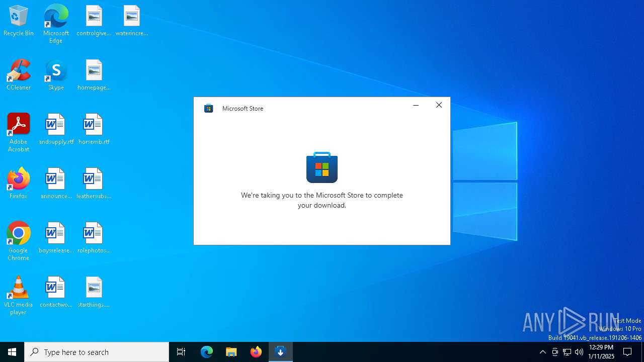Open Google Chrome desktop shortcut

coord(19,241)
